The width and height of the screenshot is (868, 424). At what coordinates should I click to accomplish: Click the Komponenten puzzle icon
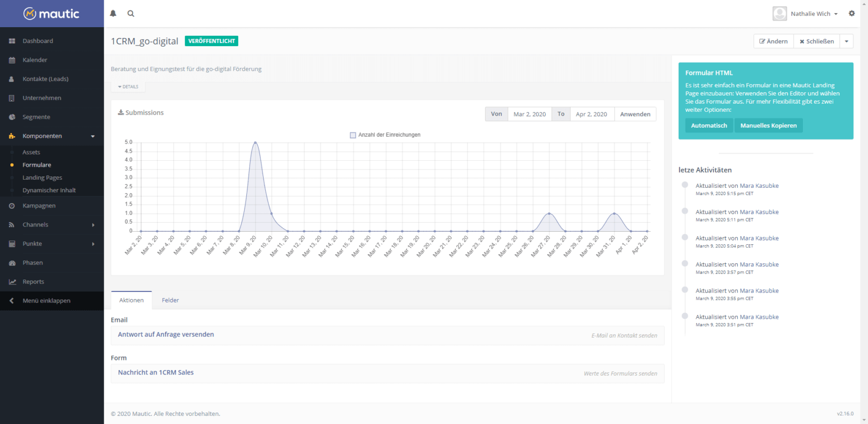12,136
